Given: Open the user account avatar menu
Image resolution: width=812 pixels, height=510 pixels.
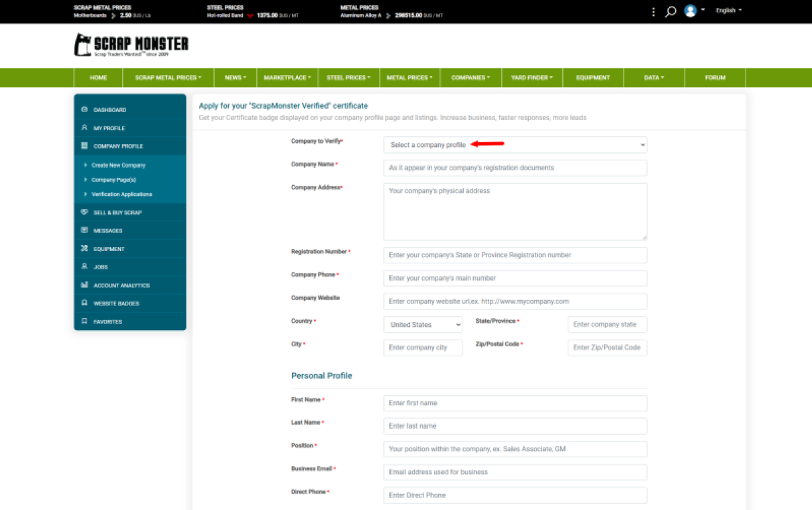Looking at the screenshot, I should [691, 11].
